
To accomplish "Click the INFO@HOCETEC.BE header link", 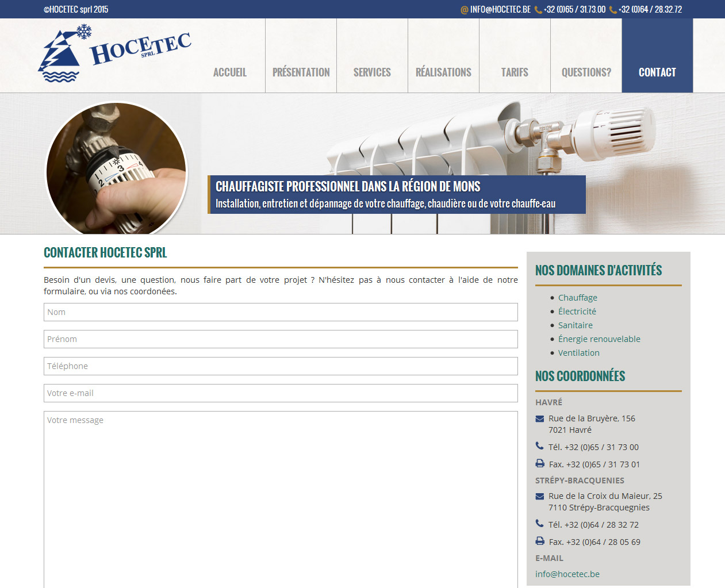I will (500, 10).
